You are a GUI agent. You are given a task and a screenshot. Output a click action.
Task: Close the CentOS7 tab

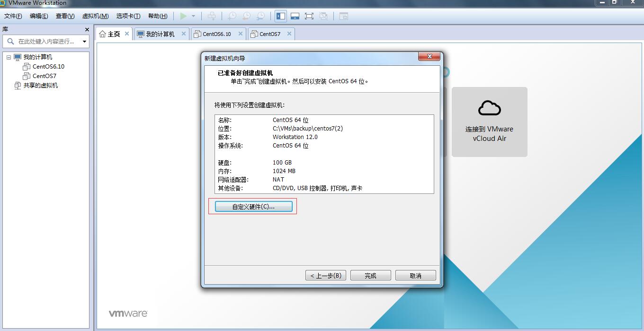tap(289, 34)
